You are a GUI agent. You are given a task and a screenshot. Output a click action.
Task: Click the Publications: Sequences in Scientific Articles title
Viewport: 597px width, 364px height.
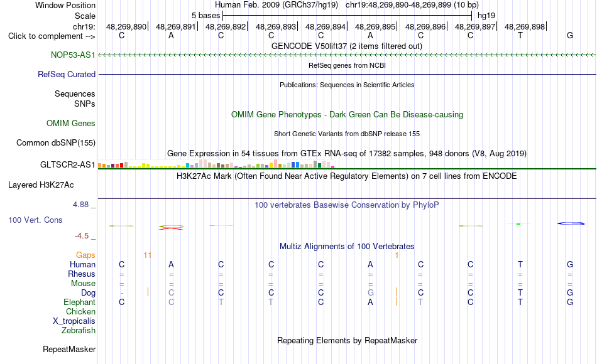pyautogui.click(x=347, y=85)
